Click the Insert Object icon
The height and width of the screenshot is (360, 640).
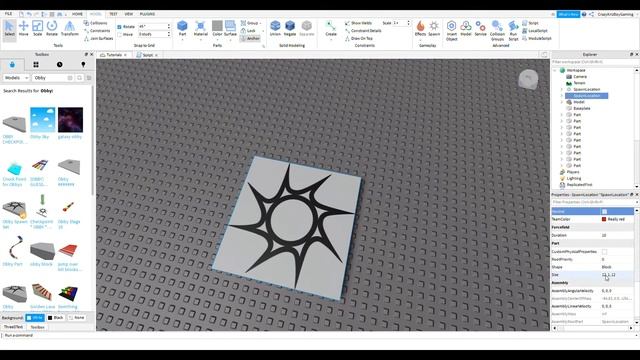click(x=451, y=26)
